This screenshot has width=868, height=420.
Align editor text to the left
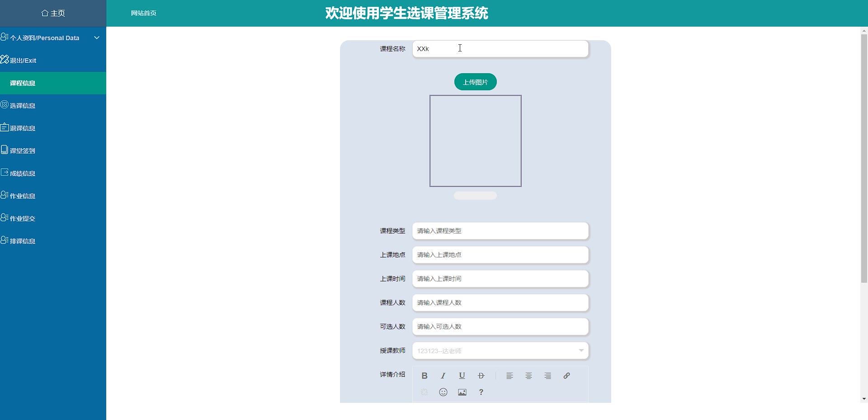[509, 376]
